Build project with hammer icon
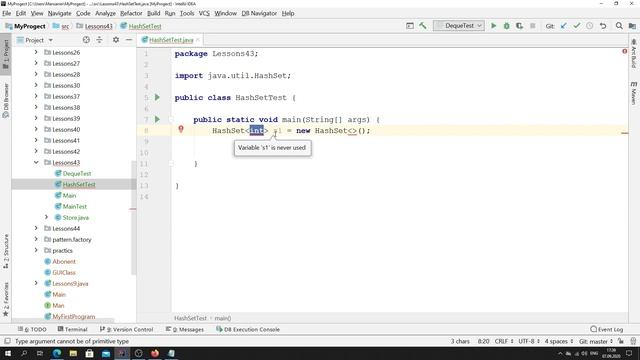The width and height of the screenshot is (640, 360). pos(423,26)
